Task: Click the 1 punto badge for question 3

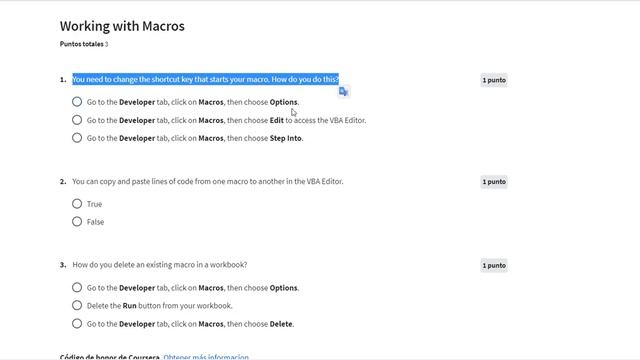Action: click(494, 265)
